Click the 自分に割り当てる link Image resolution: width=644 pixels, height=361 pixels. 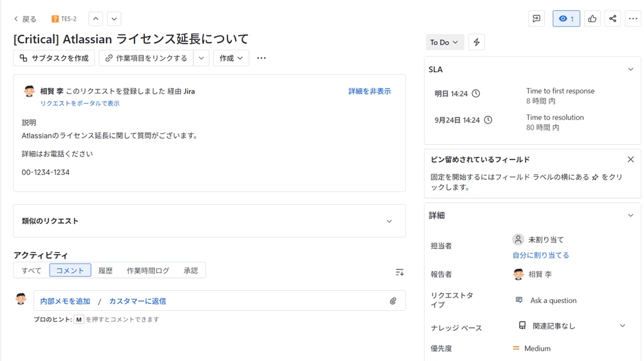(540, 255)
